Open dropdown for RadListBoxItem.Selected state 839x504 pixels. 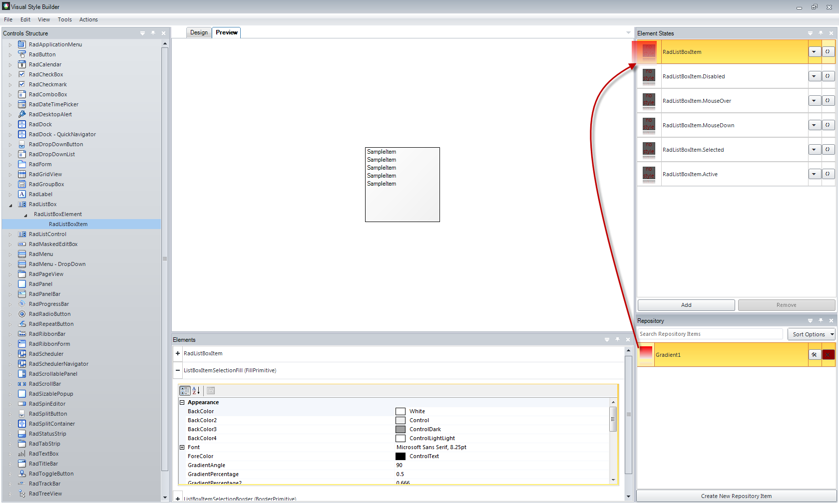(815, 150)
